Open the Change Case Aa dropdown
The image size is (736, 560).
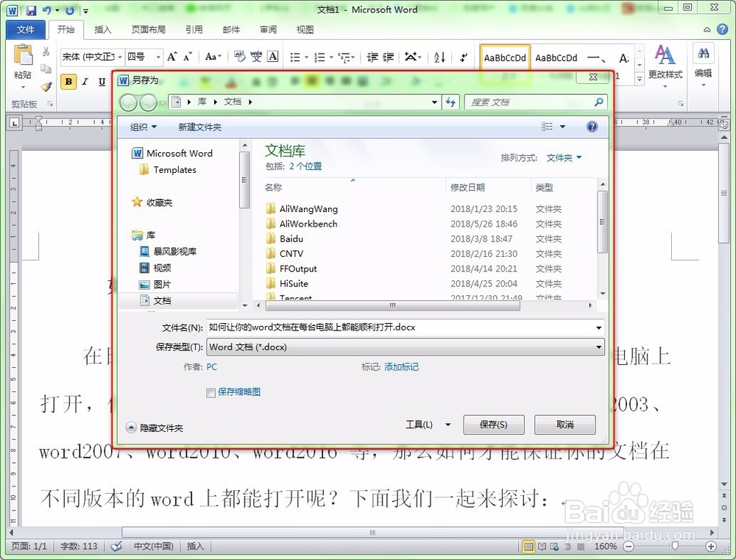point(213,57)
